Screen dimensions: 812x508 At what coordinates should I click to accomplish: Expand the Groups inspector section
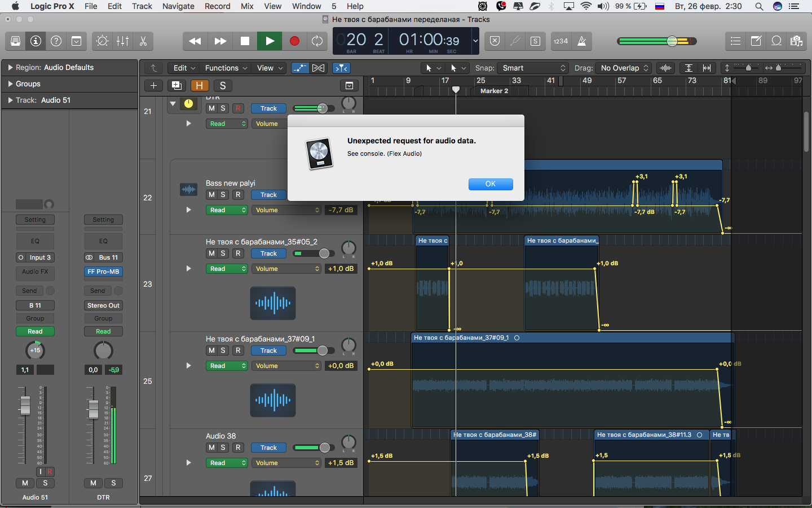click(x=28, y=84)
